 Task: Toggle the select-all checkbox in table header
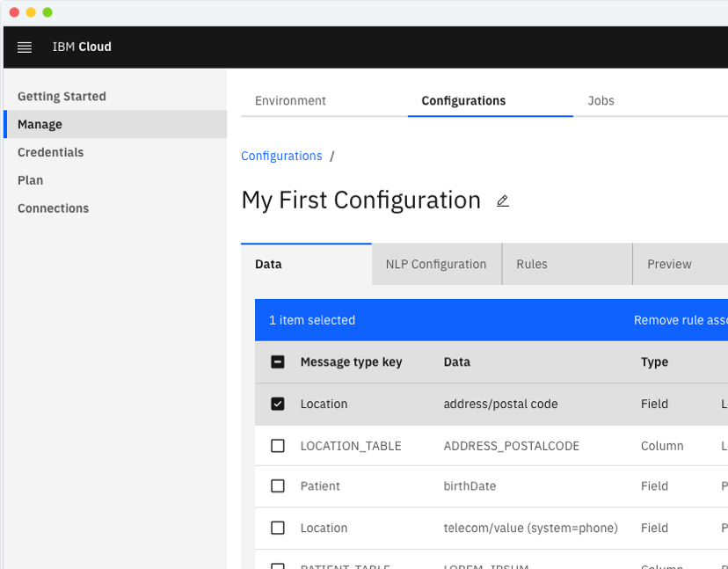[x=278, y=362]
